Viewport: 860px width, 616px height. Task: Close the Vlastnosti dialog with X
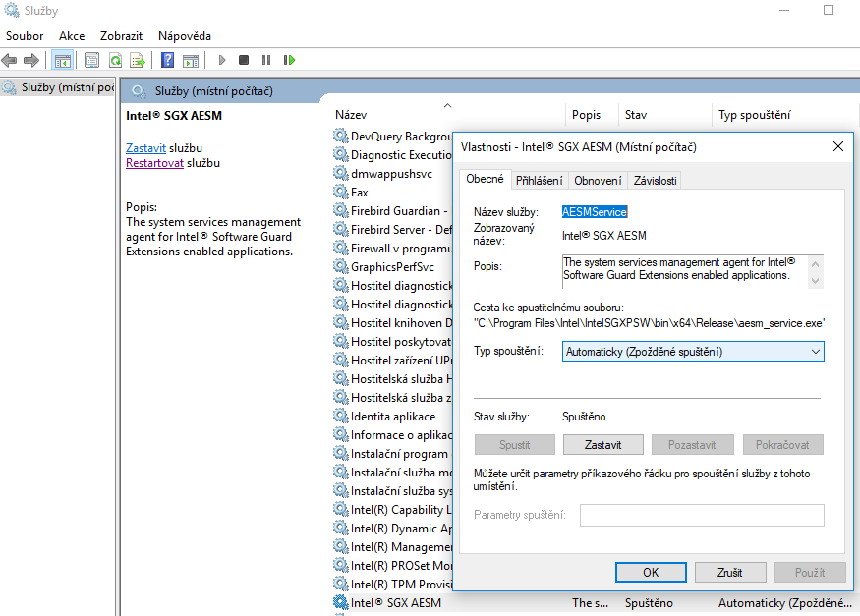838,146
